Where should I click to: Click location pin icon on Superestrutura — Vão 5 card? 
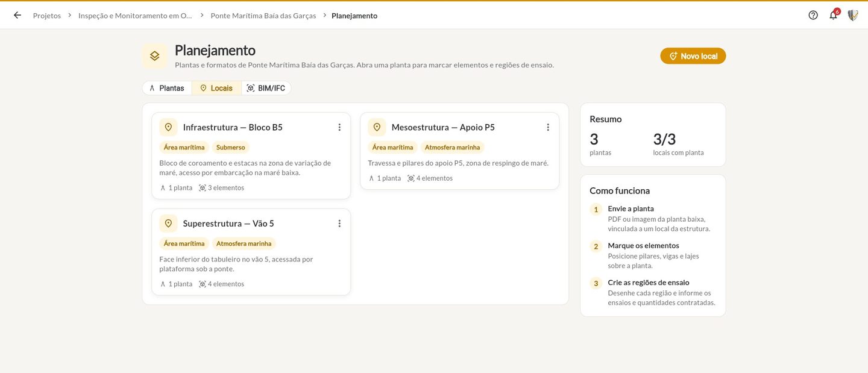click(168, 224)
